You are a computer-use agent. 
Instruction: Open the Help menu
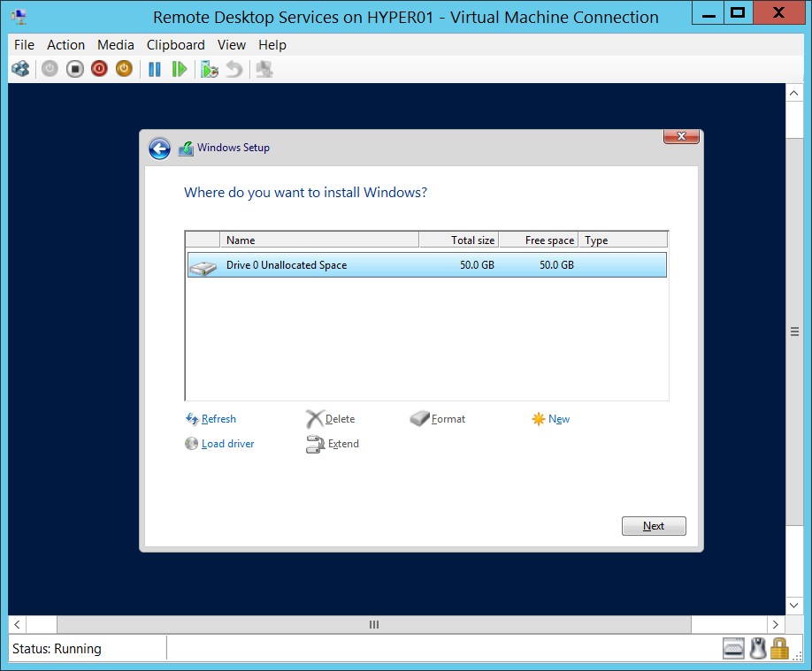[x=272, y=45]
